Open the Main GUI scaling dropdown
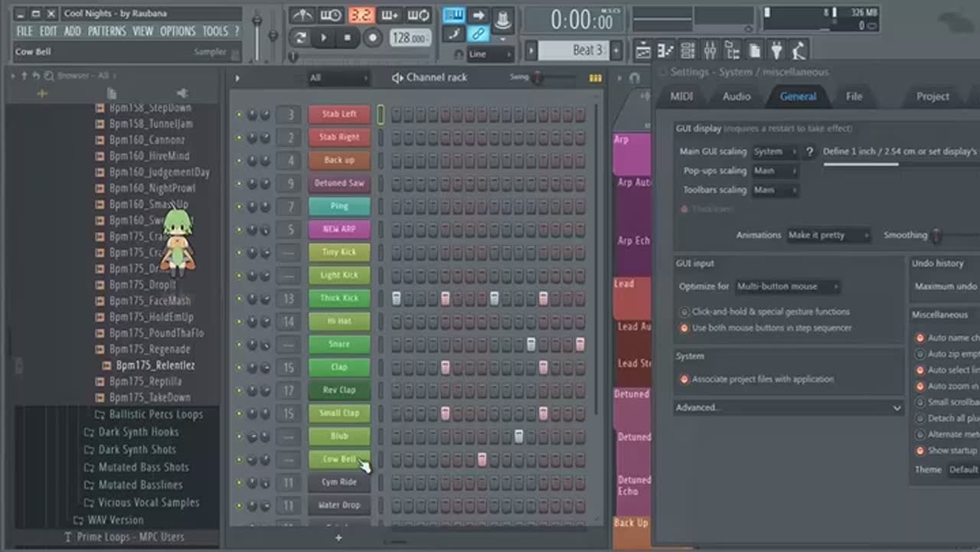Image resolution: width=980 pixels, height=552 pixels. (774, 152)
